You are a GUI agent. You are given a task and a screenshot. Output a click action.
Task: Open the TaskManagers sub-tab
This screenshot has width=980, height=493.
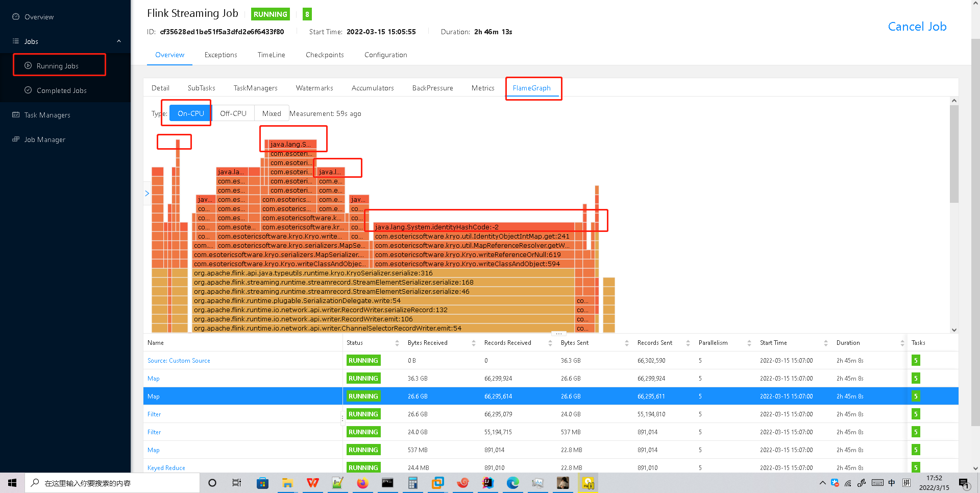pos(255,88)
